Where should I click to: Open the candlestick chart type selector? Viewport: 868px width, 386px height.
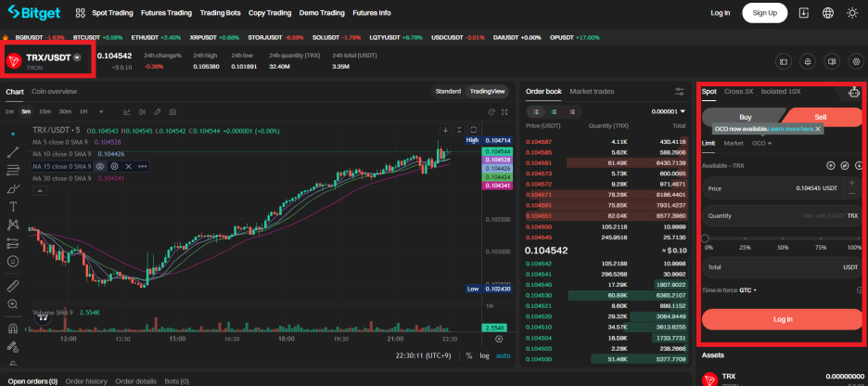click(142, 112)
